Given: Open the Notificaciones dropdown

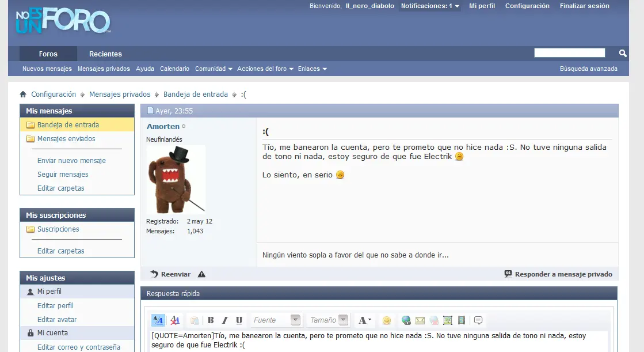Looking at the screenshot, I should pyautogui.click(x=429, y=6).
